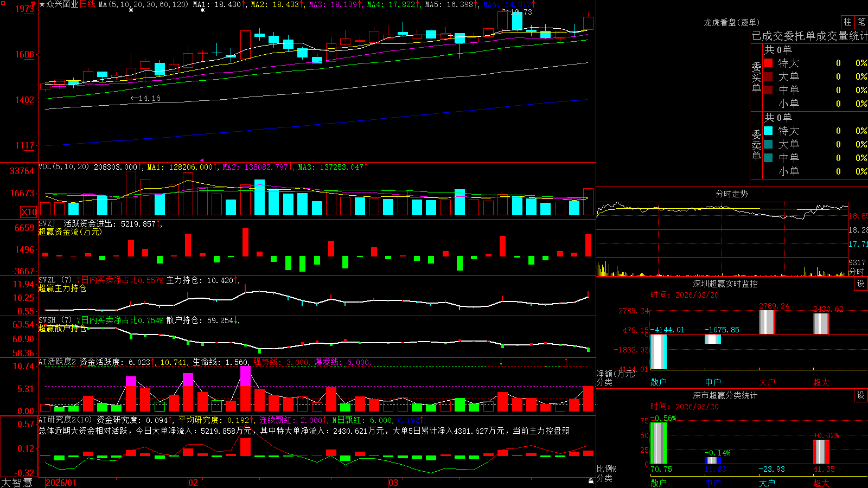Click the 小单 row under 委买单
868x488 pixels.
click(x=815, y=104)
